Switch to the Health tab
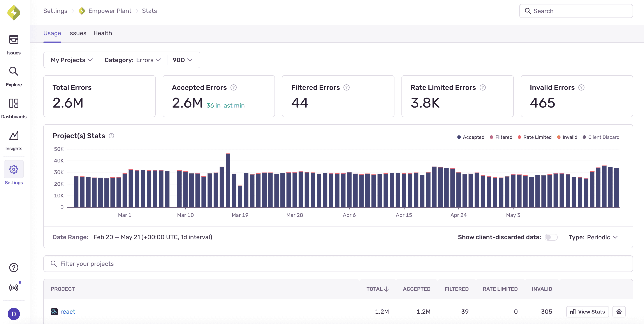The width and height of the screenshot is (644, 324). tap(102, 33)
